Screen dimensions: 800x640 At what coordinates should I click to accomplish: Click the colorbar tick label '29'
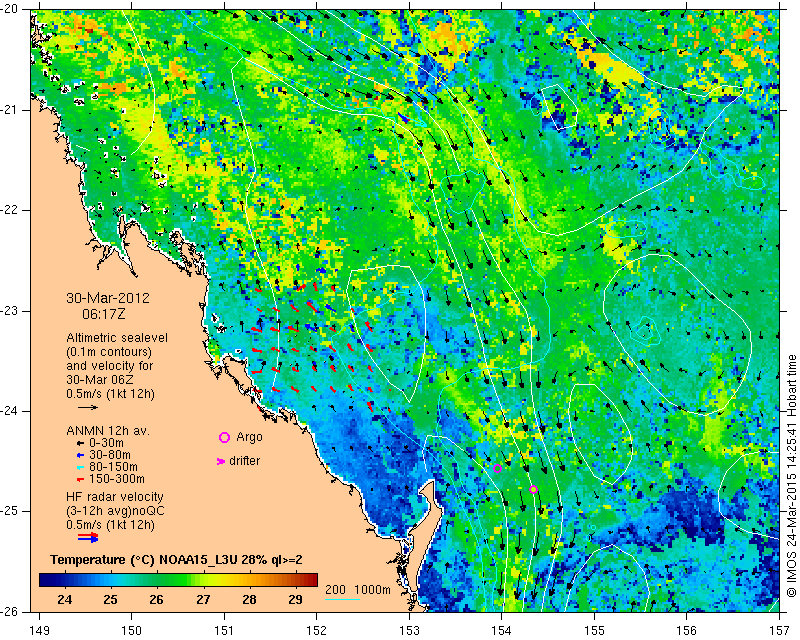(x=295, y=600)
